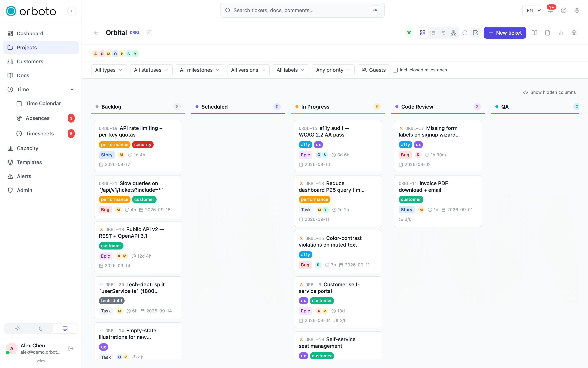Open Alerts in the sidebar
The height and width of the screenshot is (368, 588).
(41, 176)
